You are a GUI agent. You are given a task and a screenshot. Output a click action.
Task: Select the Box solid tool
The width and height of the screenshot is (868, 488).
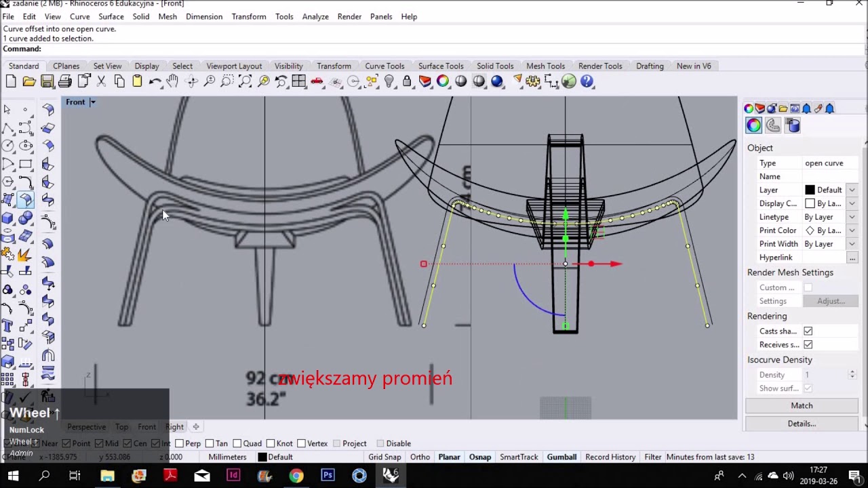click(x=8, y=218)
